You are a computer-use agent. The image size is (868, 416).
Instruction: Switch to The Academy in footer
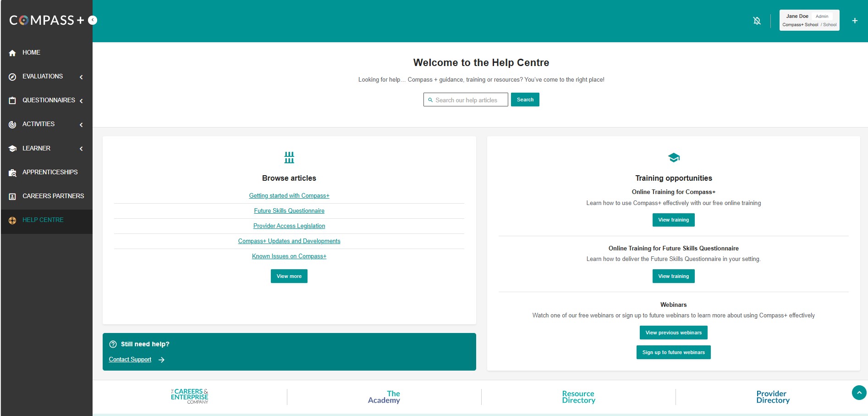point(384,396)
